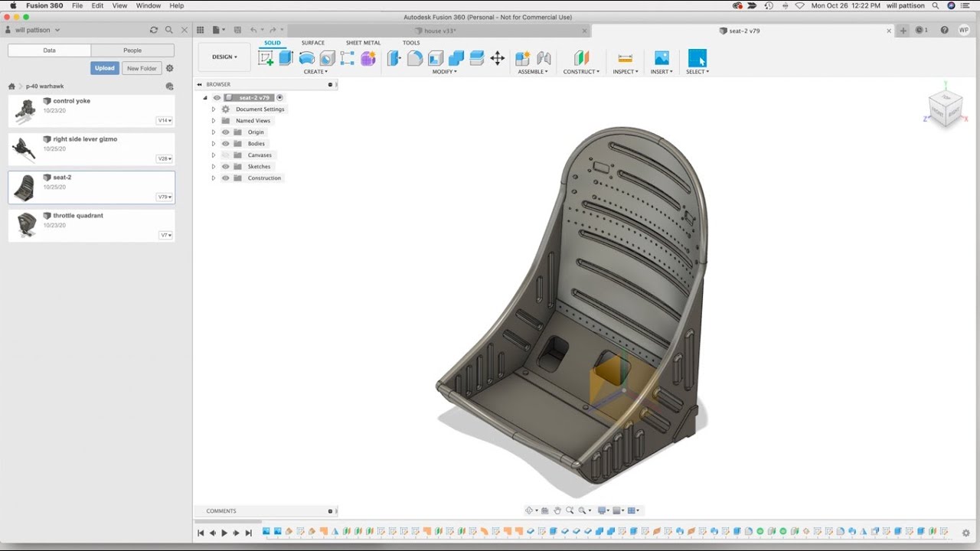The height and width of the screenshot is (551, 980).
Task: Expand the Sketches folder
Action: (x=214, y=167)
